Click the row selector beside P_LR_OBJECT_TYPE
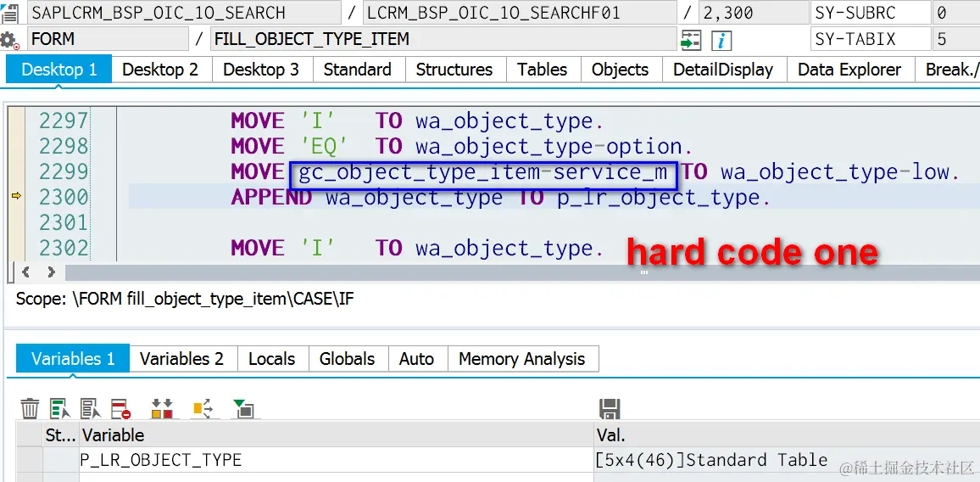Image resolution: width=980 pixels, height=482 pixels. click(x=30, y=460)
